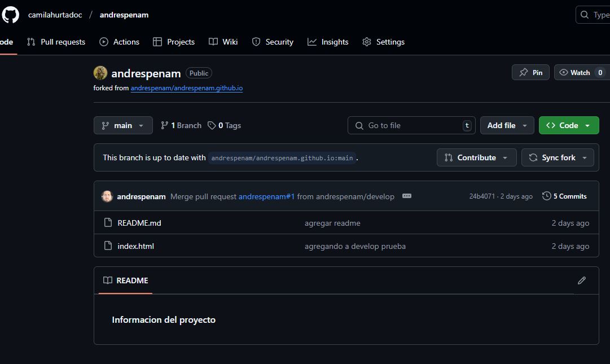Open commit history via the clock icon
The height and width of the screenshot is (364, 610).
[x=546, y=196]
